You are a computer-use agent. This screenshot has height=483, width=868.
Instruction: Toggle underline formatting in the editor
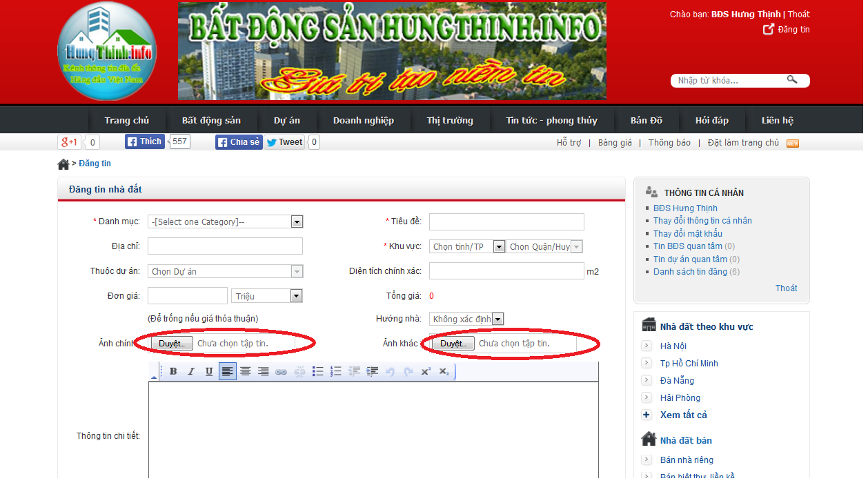209,371
